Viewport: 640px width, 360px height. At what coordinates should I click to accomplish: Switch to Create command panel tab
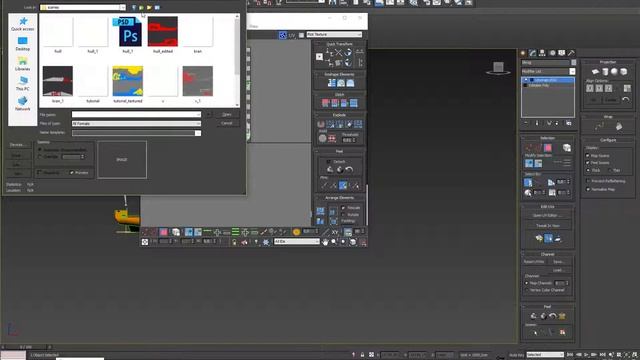523,53
